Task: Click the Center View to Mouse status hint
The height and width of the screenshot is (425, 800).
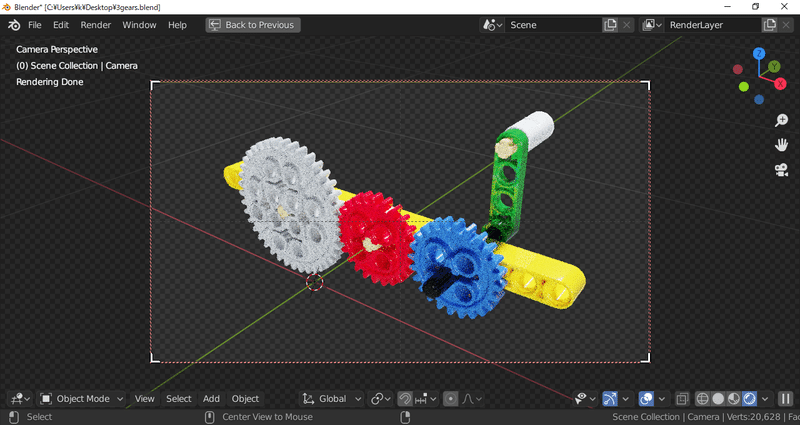Action: (267, 417)
